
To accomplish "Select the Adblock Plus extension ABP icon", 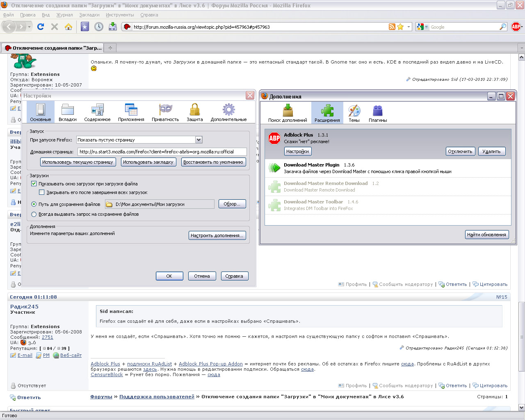I will click(274, 138).
